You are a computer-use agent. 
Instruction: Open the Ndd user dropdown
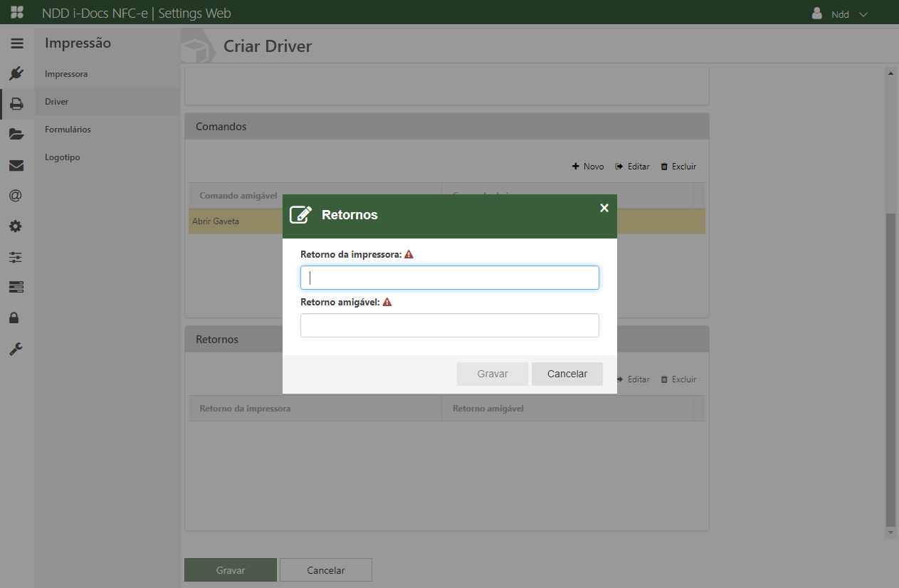click(x=841, y=14)
